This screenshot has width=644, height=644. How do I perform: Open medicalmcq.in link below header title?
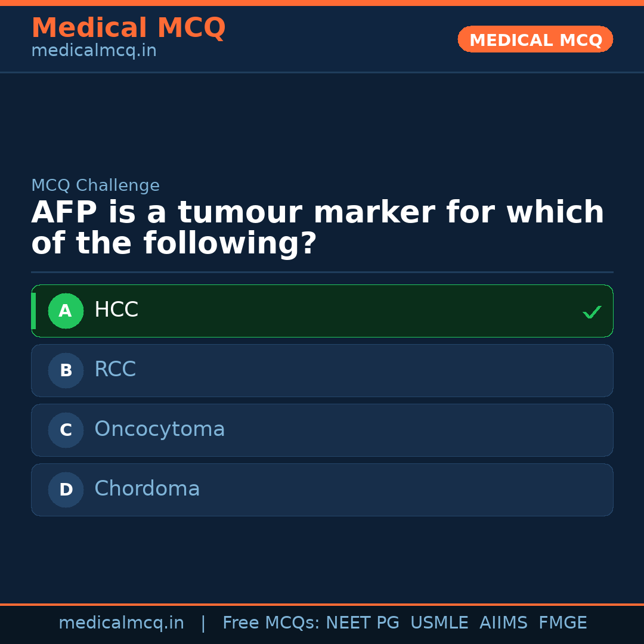[94, 51]
